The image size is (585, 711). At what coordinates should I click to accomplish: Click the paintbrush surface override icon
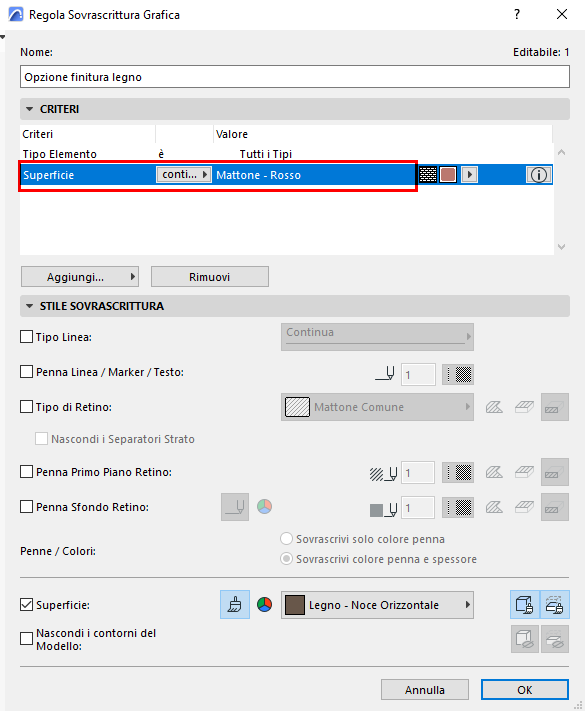(x=235, y=604)
